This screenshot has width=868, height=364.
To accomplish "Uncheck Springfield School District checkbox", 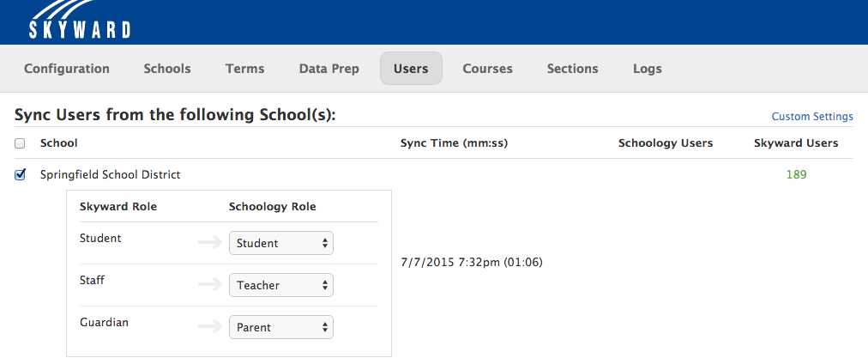I will 20,175.
